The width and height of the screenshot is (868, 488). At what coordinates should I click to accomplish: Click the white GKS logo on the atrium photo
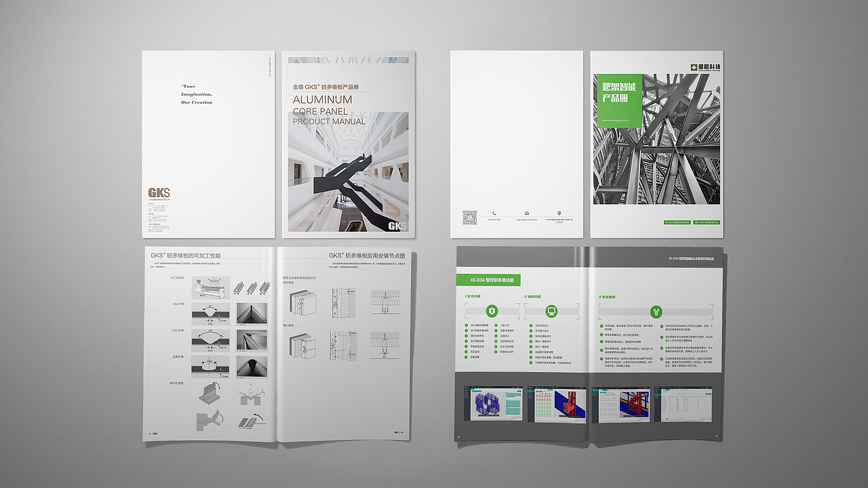tap(397, 225)
